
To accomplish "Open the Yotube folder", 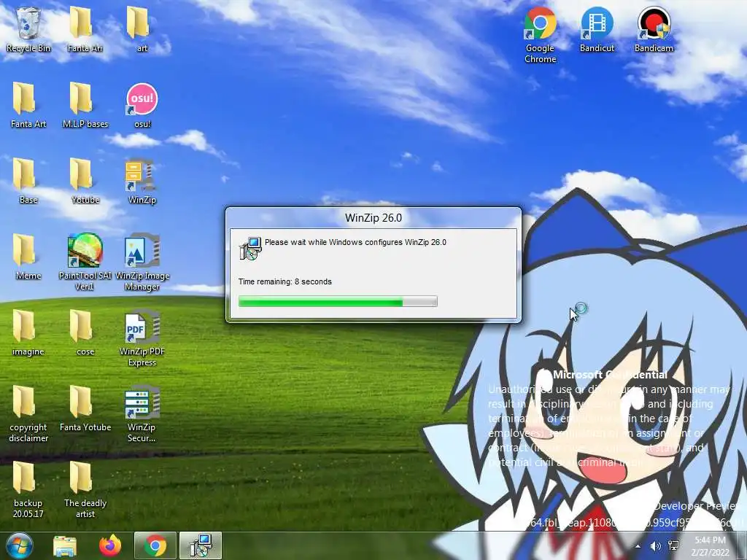I will 85,181.
